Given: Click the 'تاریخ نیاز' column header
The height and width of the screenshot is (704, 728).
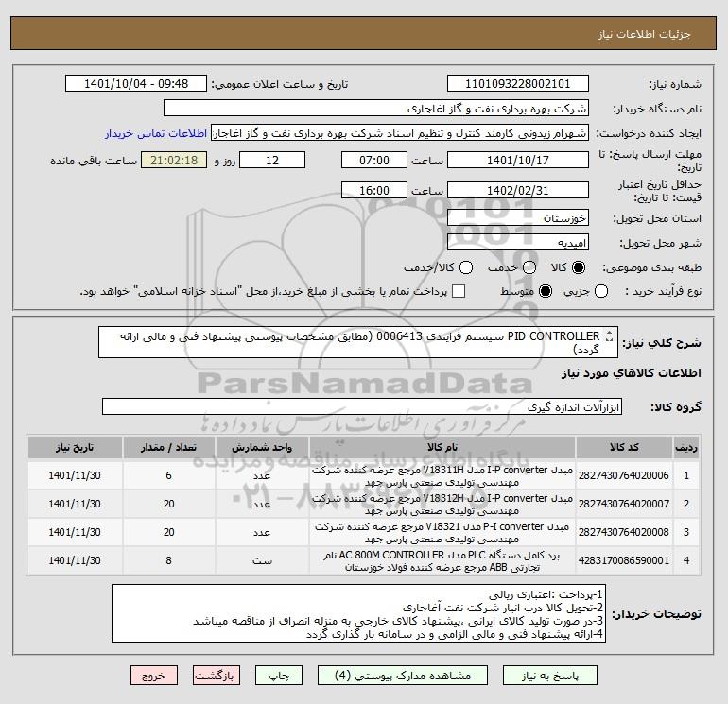Looking at the screenshot, I should pos(75,447).
